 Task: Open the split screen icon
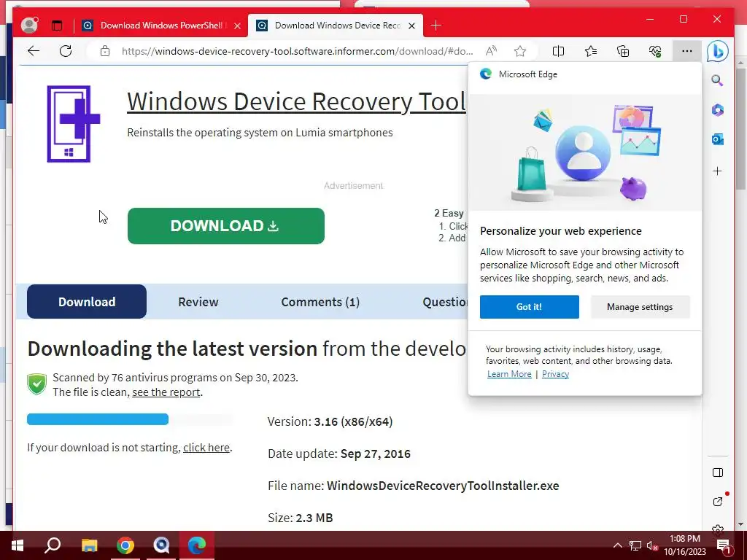pyautogui.click(x=558, y=51)
